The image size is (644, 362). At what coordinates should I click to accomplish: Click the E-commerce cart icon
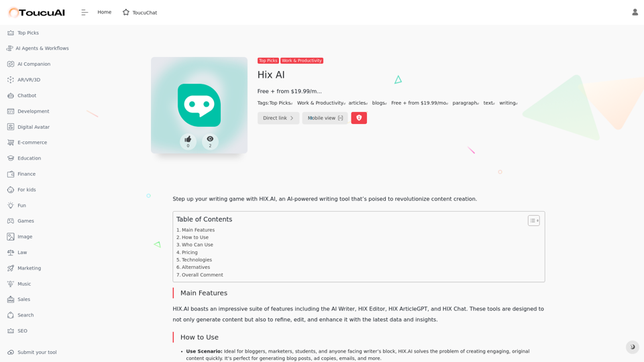[x=11, y=142]
